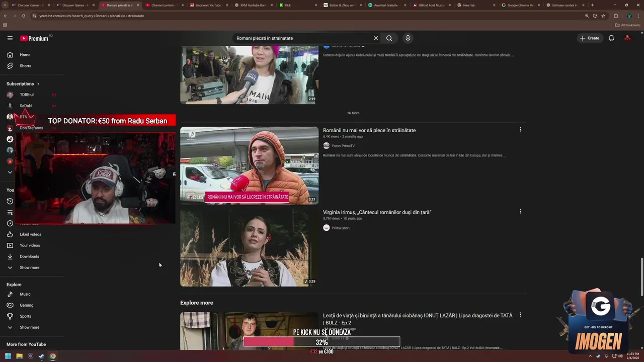Open Windows Start menu

(8, 356)
